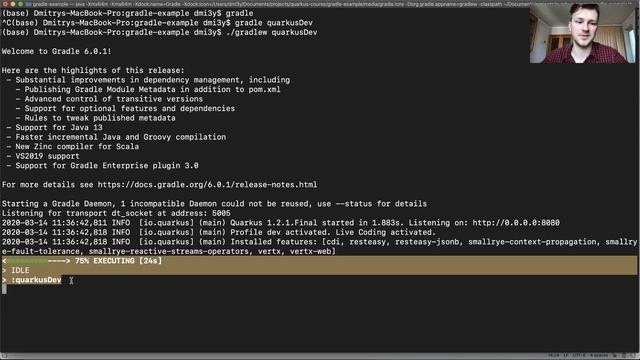640x360 pixels.
Task: Click 'Substantial improvements in dependency management' line
Action: tap(148, 80)
